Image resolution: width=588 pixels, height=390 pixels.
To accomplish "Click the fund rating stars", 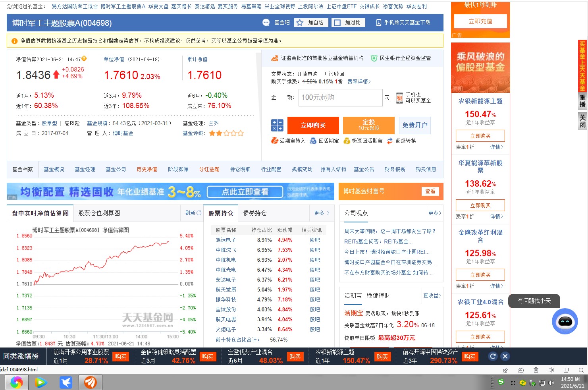I will (x=226, y=133).
